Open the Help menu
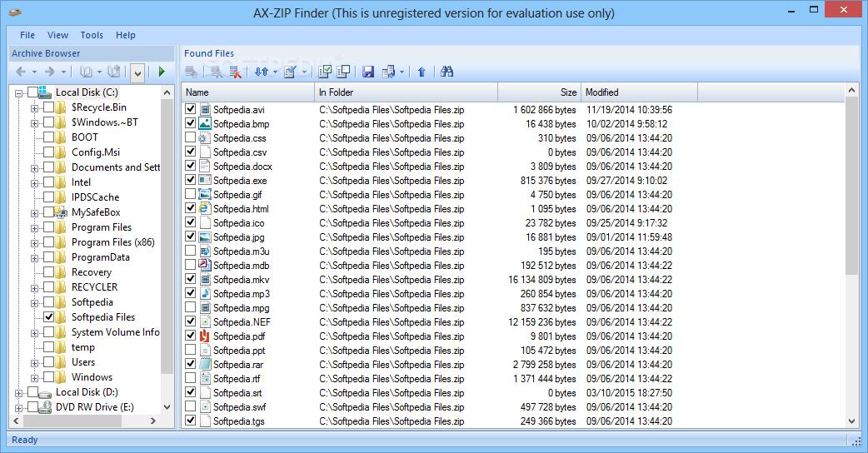Screen dimensions: 868x453 126,35
